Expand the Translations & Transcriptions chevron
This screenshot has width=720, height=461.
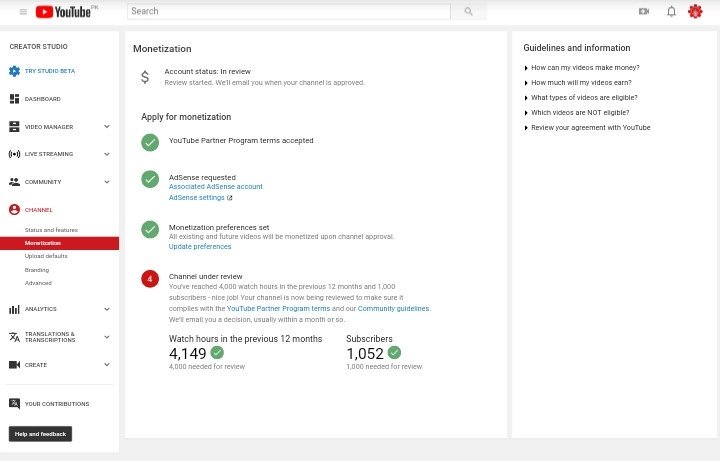point(107,337)
